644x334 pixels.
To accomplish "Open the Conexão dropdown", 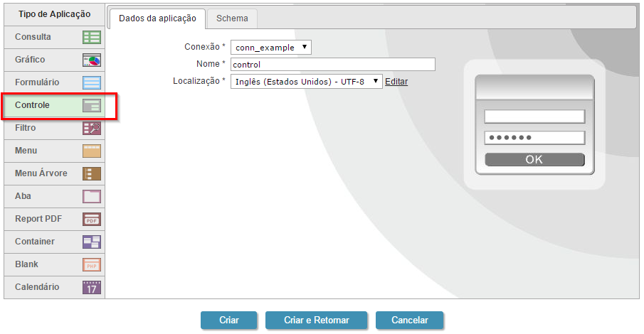I will (x=271, y=48).
